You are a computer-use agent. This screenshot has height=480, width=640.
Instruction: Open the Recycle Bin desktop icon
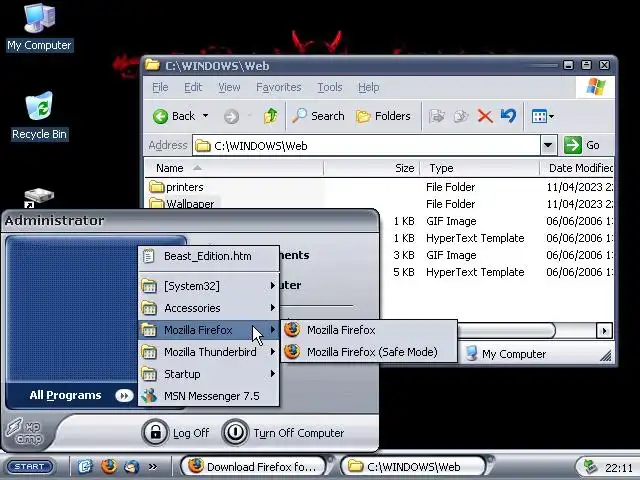tap(39, 116)
